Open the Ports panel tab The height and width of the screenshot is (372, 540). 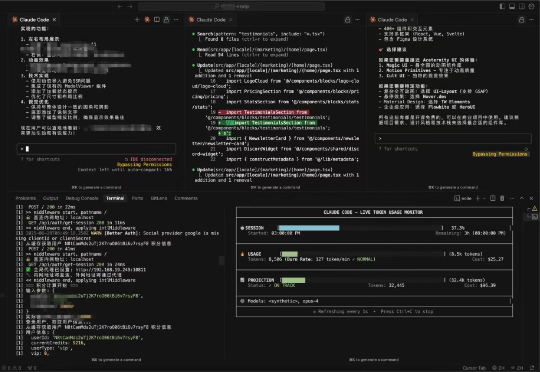point(137,198)
